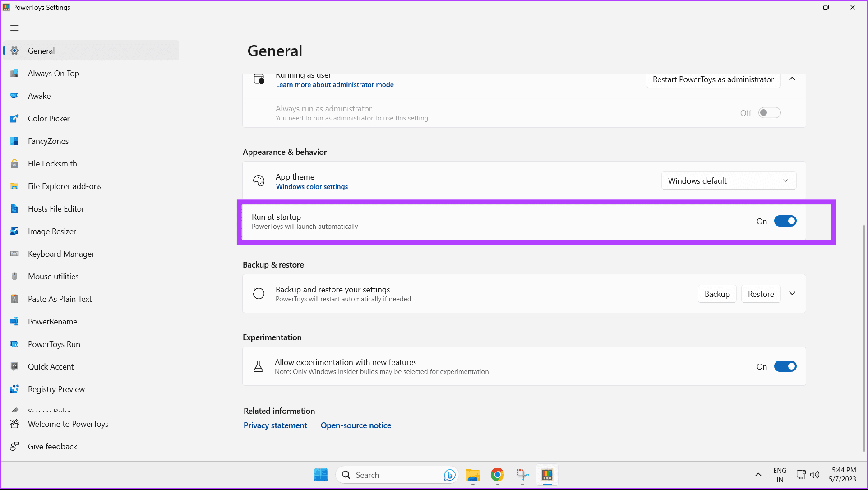Collapse the administrator mode section
Image resolution: width=868 pixels, height=490 pixels.
(793, 79)
